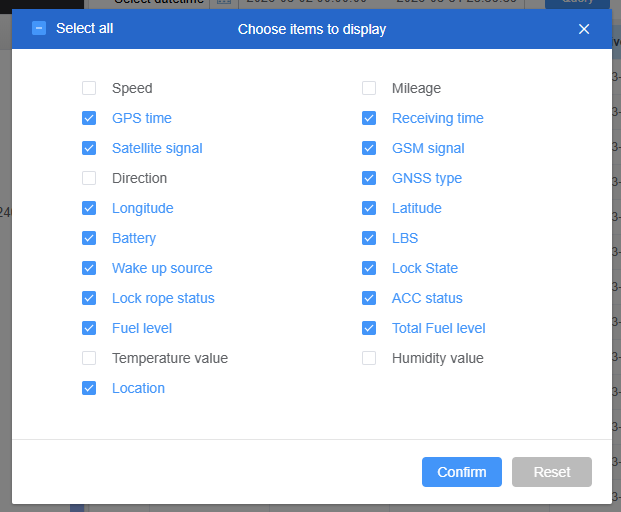Disable Satellite signal display

pyautogui.click(x=89, y=148)
